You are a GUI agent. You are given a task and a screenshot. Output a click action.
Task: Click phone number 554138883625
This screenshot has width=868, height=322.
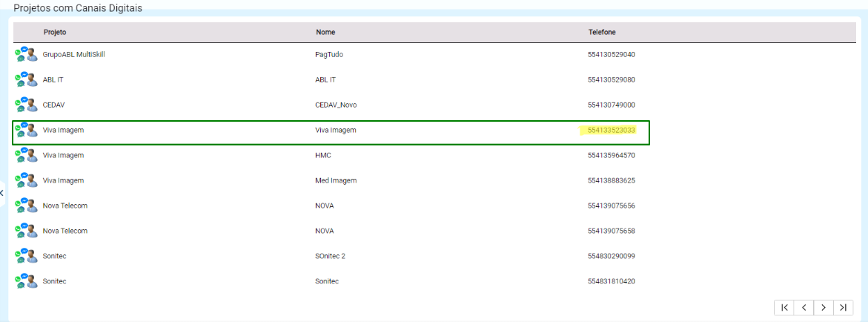(x=611, y=180)
